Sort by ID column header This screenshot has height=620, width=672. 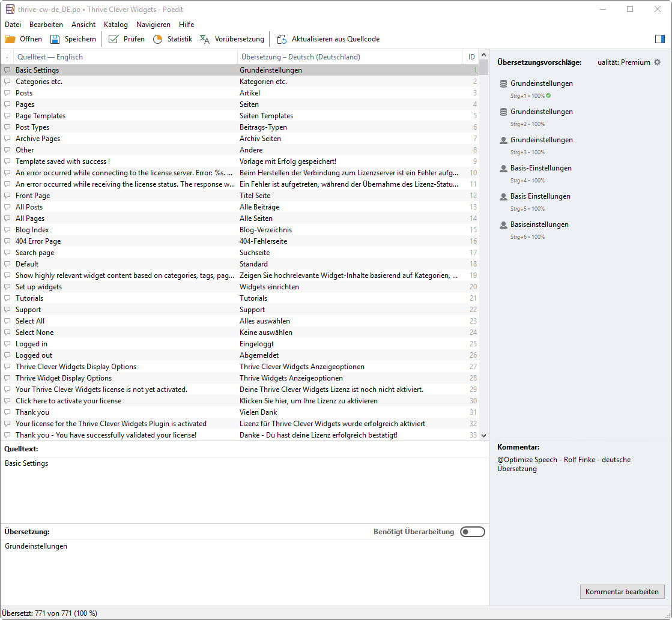tap(471, 57)
